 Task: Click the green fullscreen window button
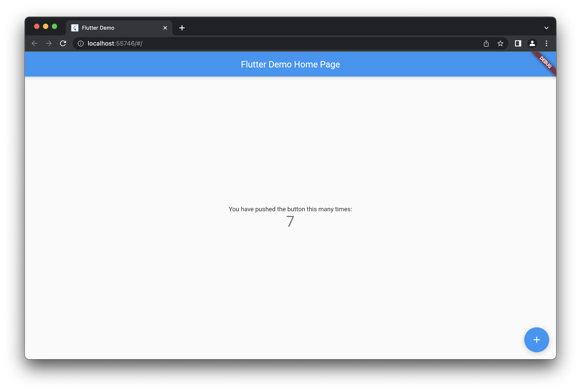coord(54,27)
